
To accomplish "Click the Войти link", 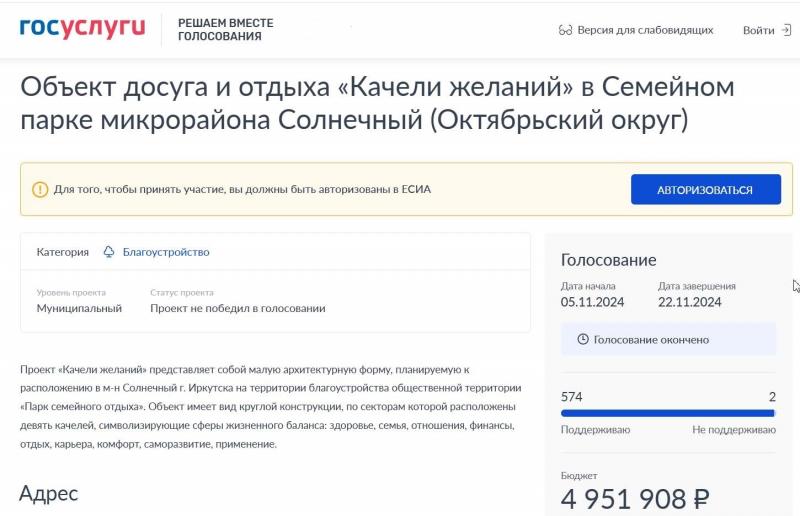I will pyautogui.click(x=758, y=30).
